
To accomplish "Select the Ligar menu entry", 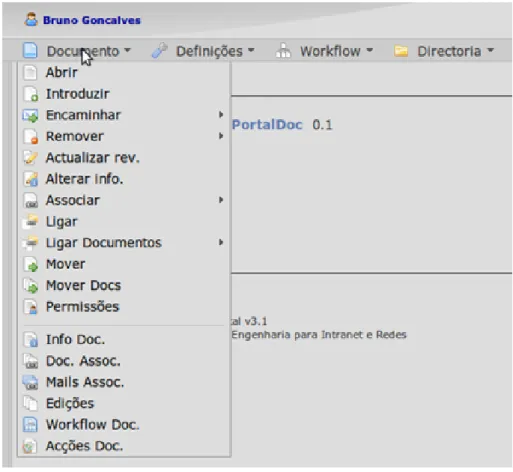I will 124,222.
